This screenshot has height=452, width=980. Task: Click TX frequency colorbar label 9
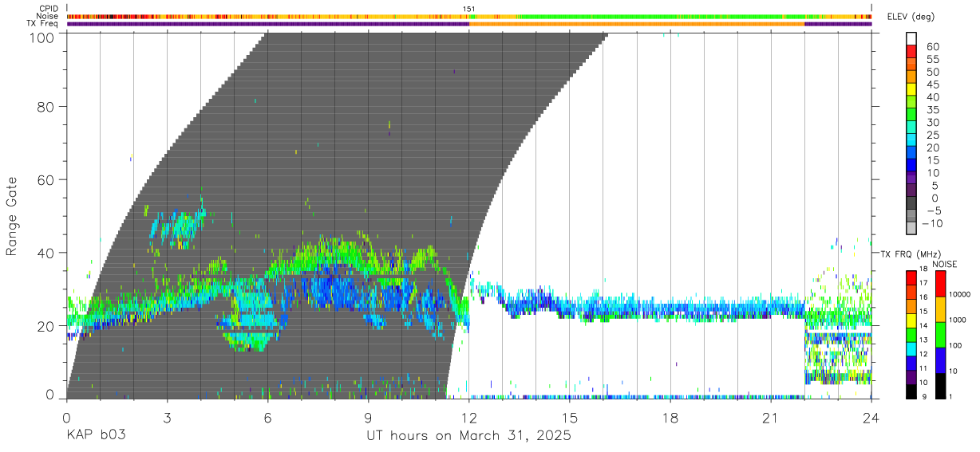(x=926, y=396)
